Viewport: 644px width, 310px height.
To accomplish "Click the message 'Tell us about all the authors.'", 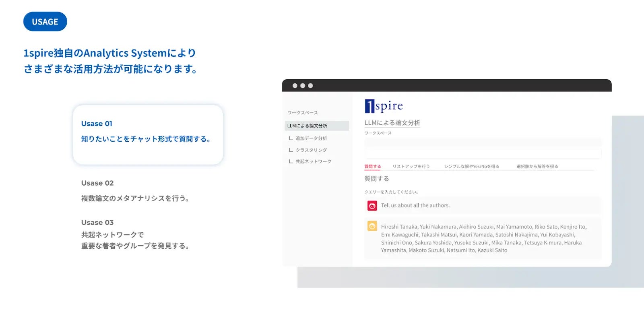I will (x=415, y=205).
